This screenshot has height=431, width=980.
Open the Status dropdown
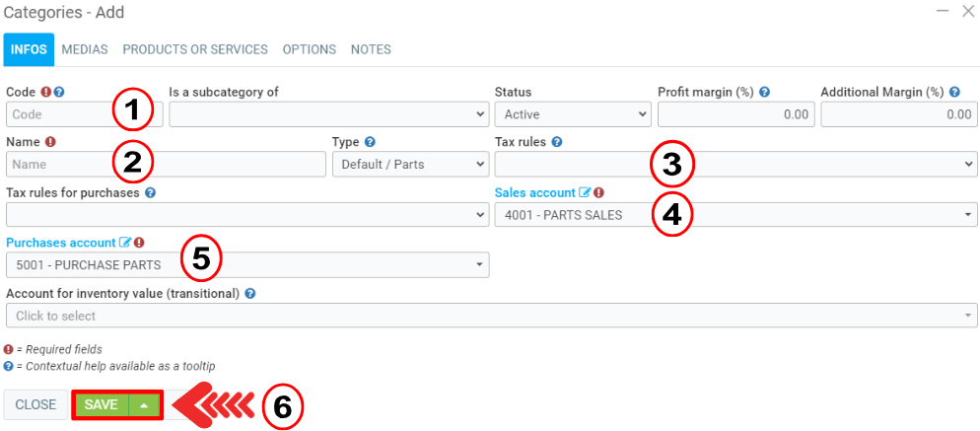(x=571, y=114)
